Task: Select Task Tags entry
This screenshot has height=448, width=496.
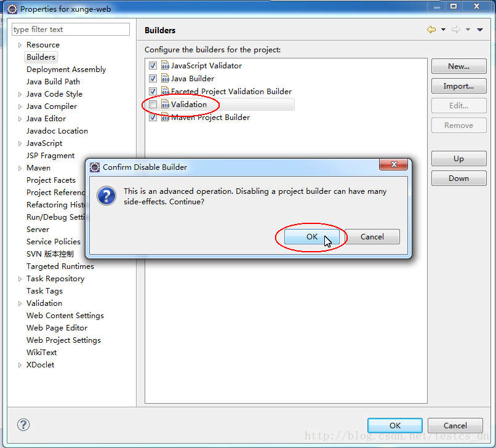Action: [x=44, y=291]
